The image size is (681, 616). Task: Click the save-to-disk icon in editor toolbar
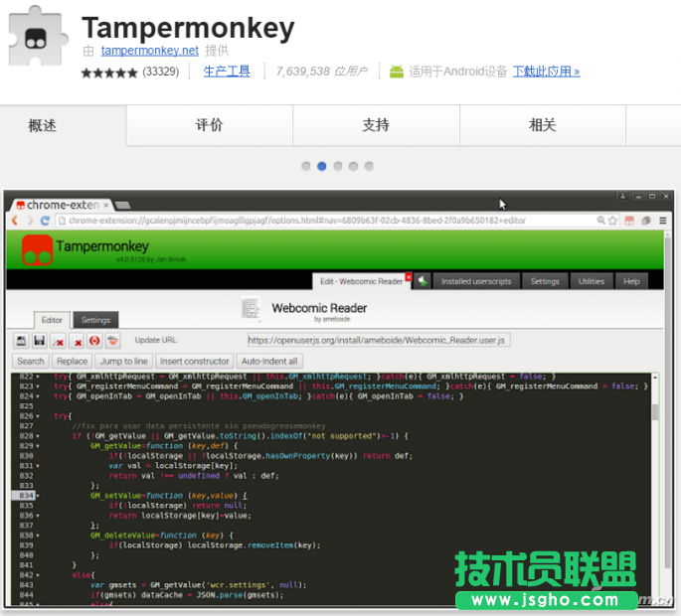39,341
